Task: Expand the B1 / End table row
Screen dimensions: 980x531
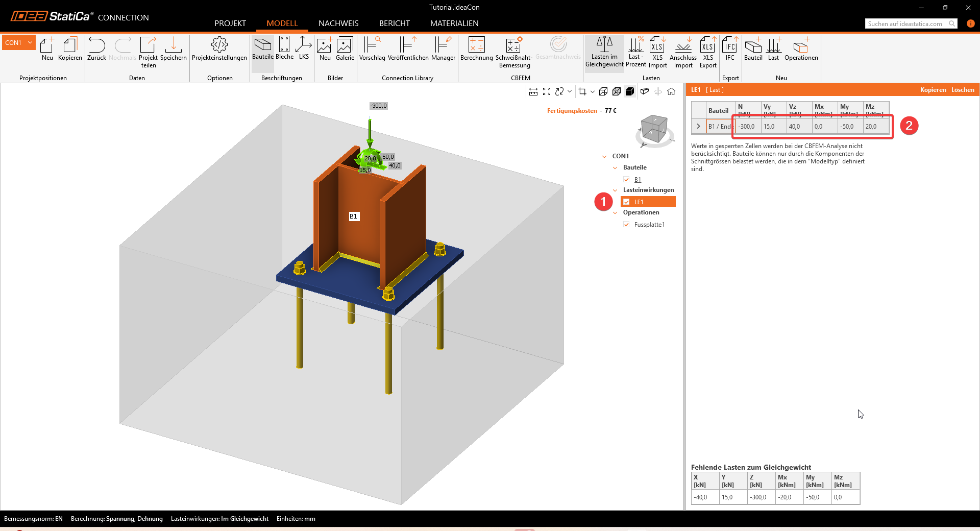Action: point(698,126)
